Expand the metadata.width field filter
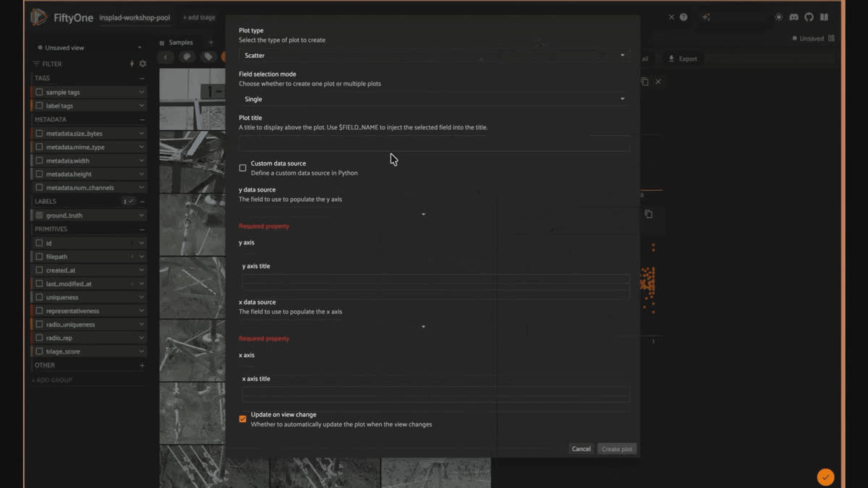The height and width of the screenshot is (488, 868). [x=142, y=160]
